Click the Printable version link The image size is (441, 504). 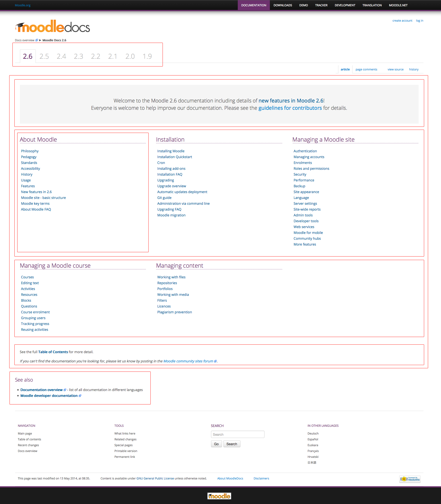[126, 451]
